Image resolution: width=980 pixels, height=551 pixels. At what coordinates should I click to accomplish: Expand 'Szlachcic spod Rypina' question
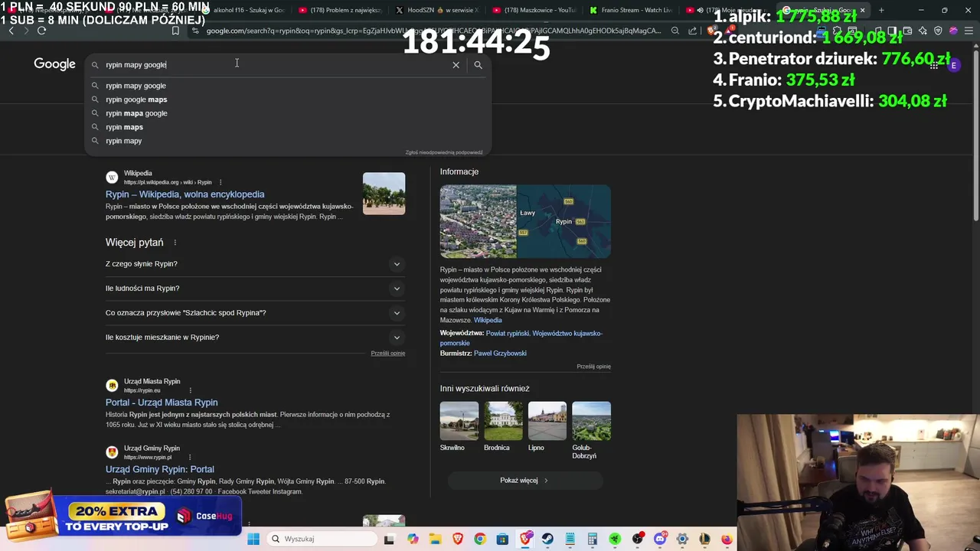pyautogui.click(x=255, y=313)
